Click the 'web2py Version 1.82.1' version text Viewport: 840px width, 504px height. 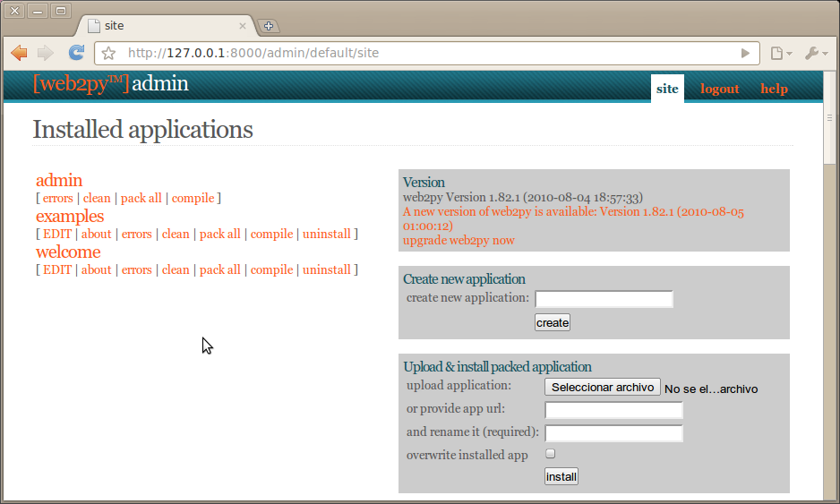click(x=523, y=198)
